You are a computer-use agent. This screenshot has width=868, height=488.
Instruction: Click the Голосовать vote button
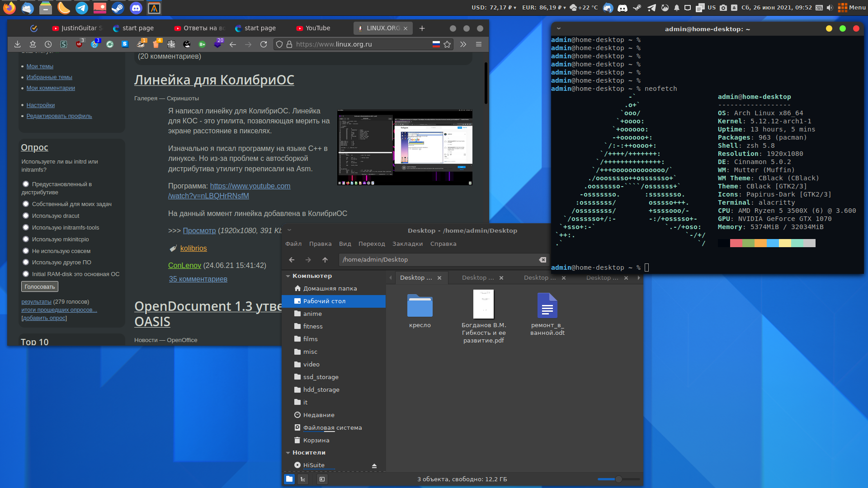(x=40, y=287)
